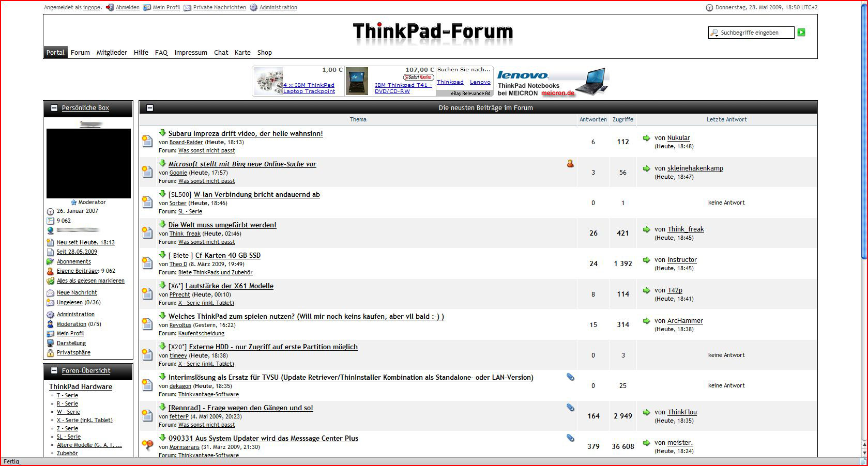The width and height of the screenshot is (868, 466).
Task: Click attachment paperclip on Rennrad thread
Action: tap(570, 408)
